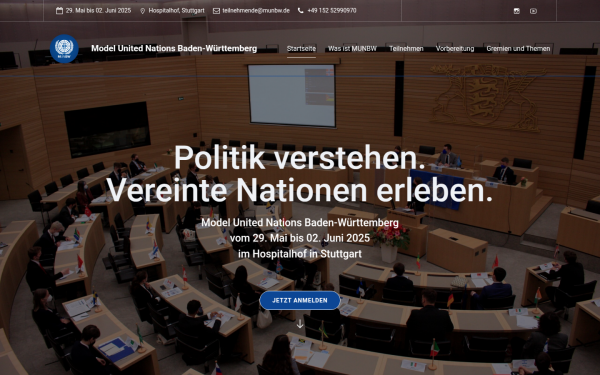Image resolution: width=600 pixels, height=375 pixels.
Task: Click the calendar icon beside the date
Action: pos(59,11)
